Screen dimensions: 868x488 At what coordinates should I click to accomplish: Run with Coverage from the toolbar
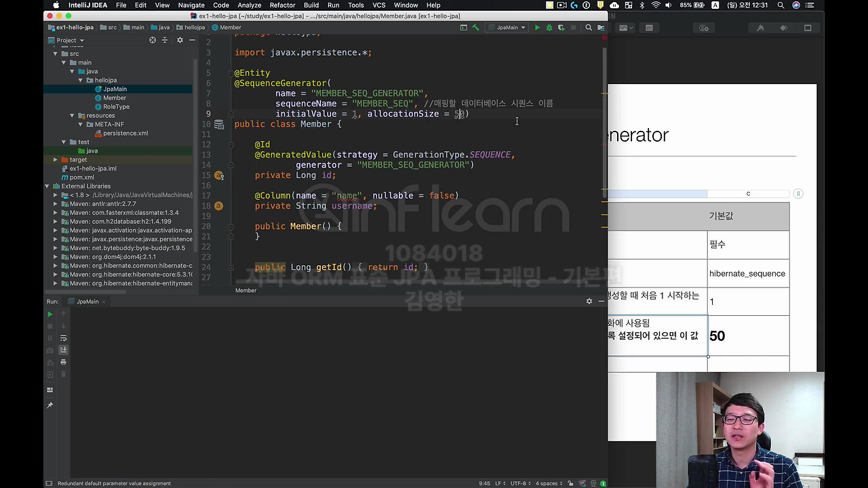tap(561, 28)
